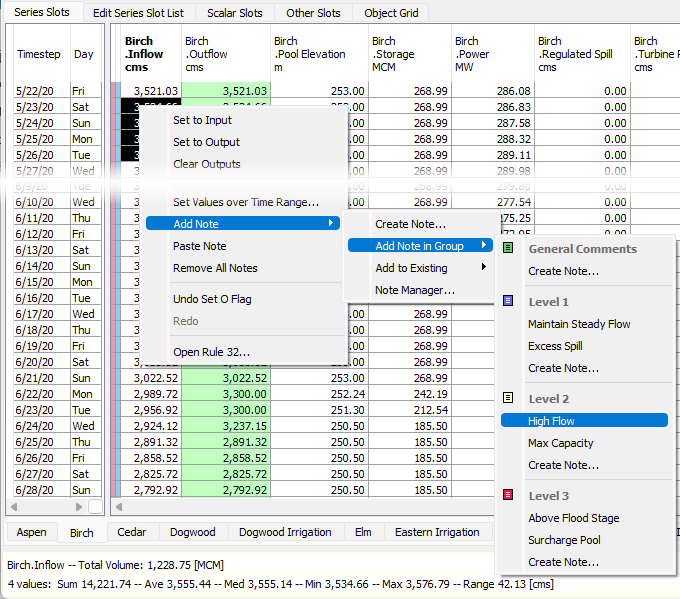Image resolution: width=680 pixels, height=599 pixels.
Task: Switch to the Cedar object tab
Action: [131, 532]
